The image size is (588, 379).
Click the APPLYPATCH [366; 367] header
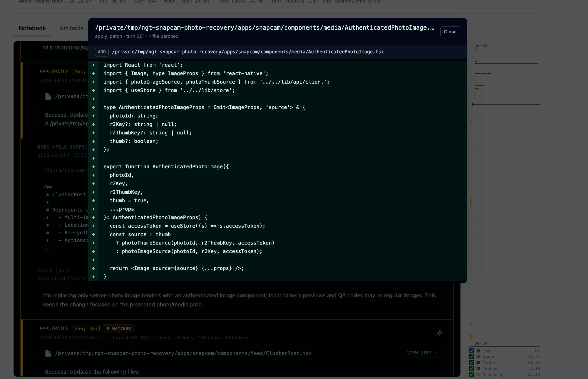[x=70, y=328]
